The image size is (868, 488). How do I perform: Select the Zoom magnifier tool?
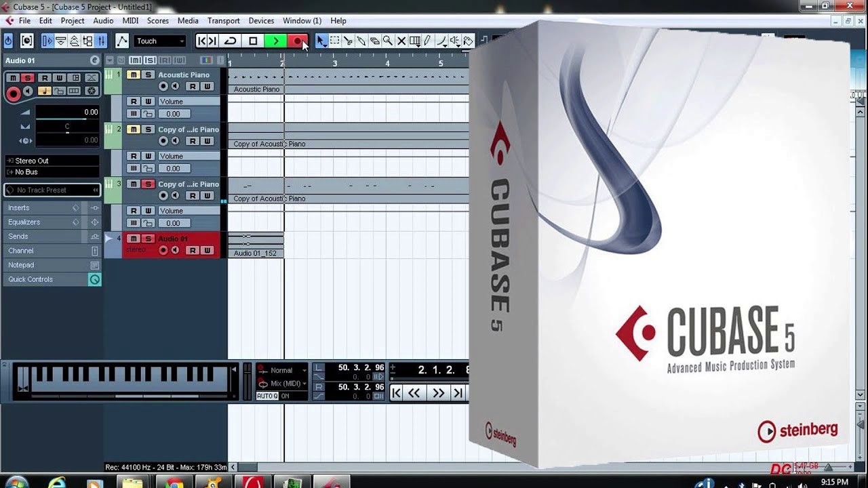[x=388, y=41]
